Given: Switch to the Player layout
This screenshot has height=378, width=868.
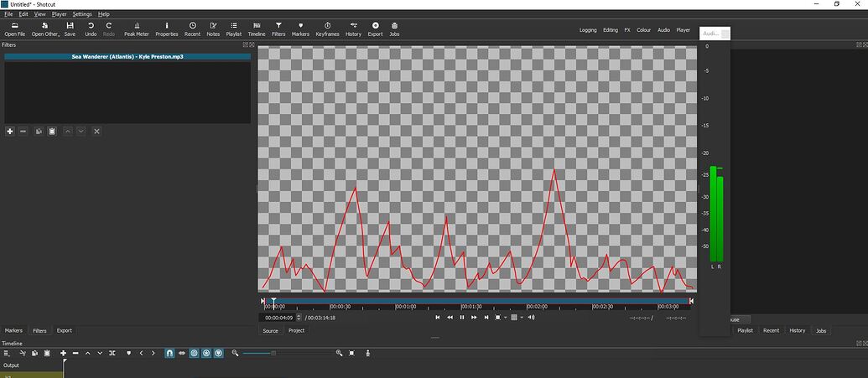Looking at the screenshot, I should pyautogui.click(x=683, y=30).
